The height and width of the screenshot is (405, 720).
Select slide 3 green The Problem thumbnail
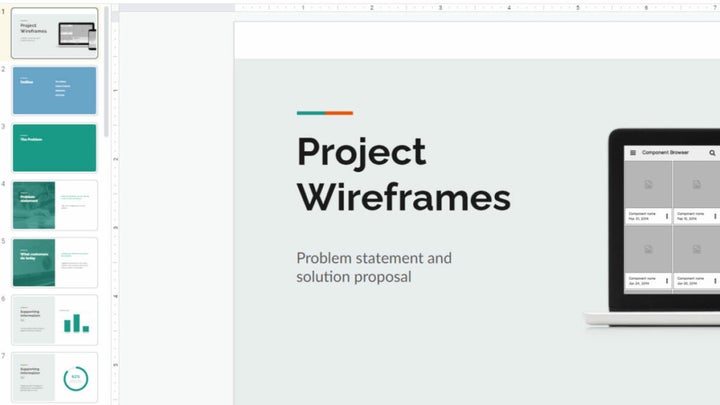tap(55, 148)
